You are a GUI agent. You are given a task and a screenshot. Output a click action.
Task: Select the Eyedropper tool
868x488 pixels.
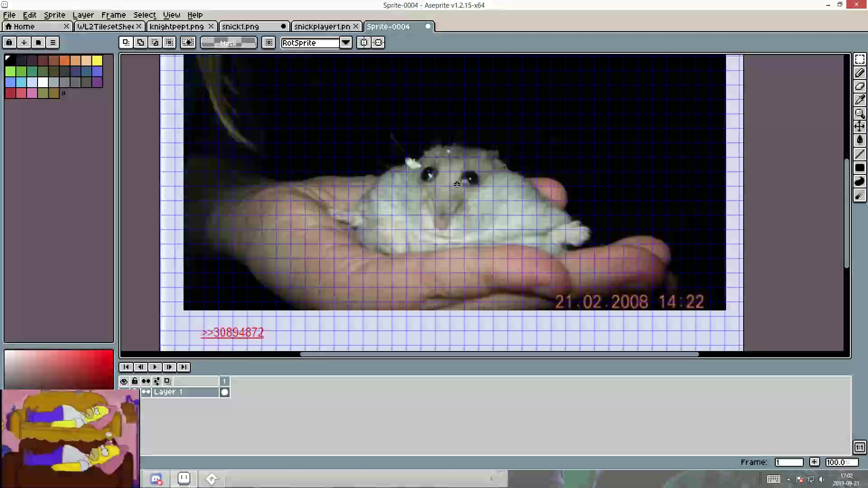pos(859,100)
